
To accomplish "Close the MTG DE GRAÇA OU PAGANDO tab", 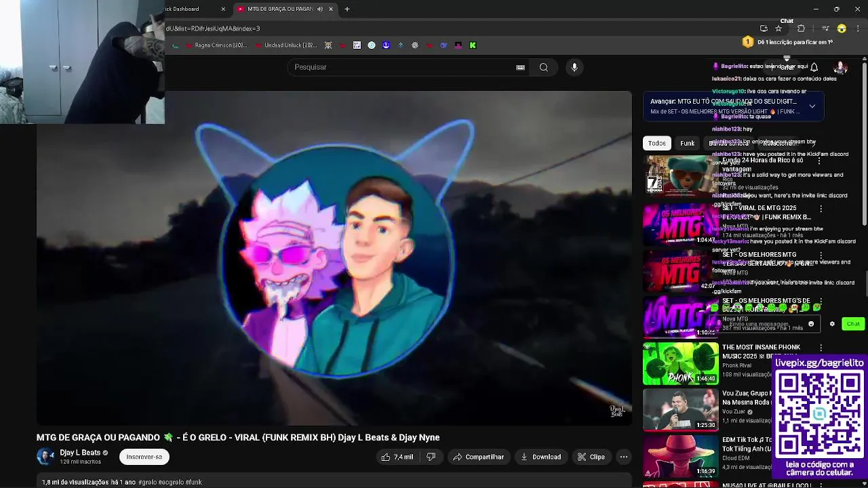I will point(331,9).
